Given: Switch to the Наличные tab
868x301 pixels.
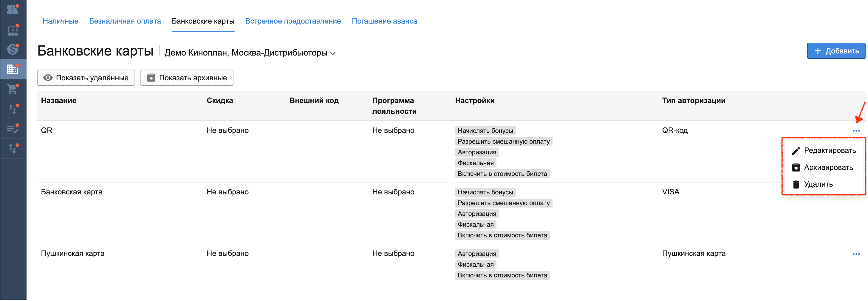Looking at the screenshot, I should [x=60, y=21].
